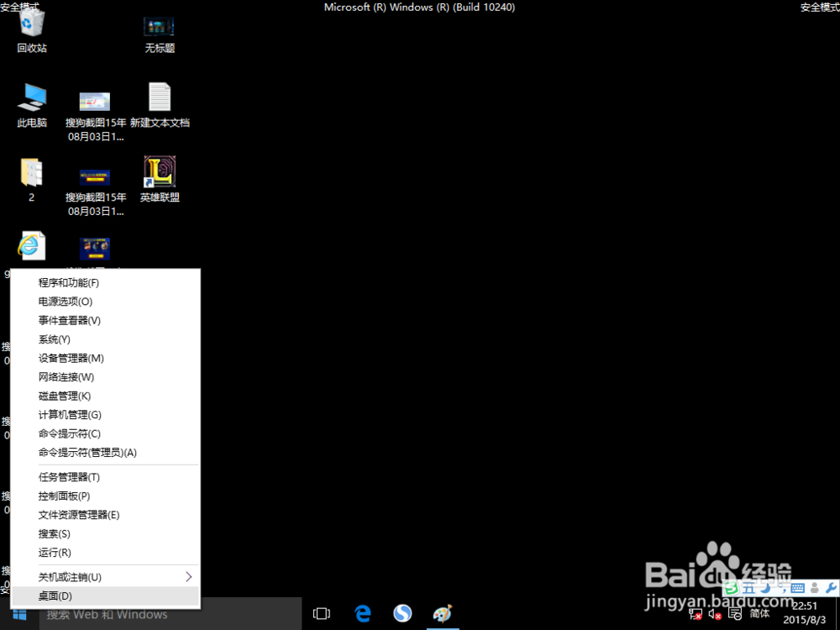This screenshot has width=840, height=630.
Task: Open the Sogou soft keyboard icon
Action: tap(798, 588)
